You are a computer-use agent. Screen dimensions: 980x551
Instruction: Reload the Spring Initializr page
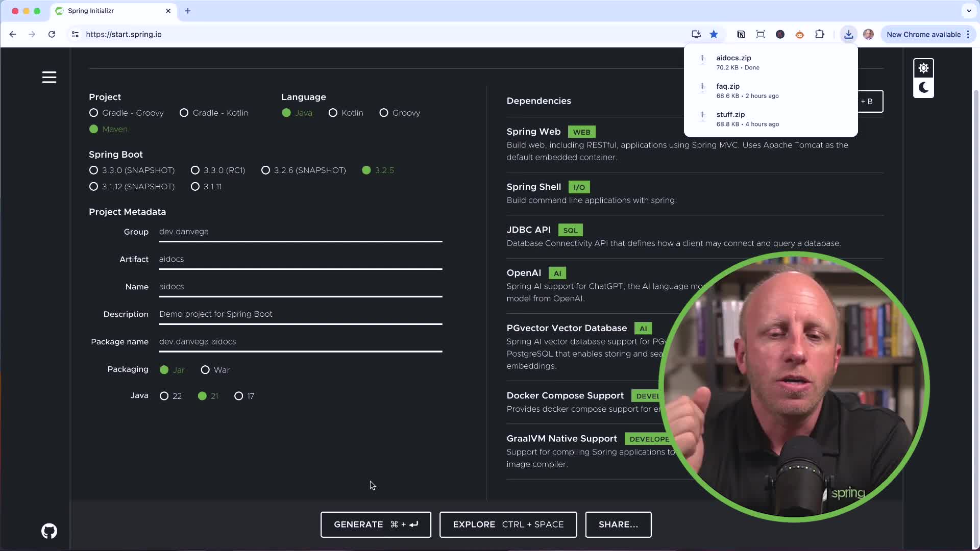(x=52, y=34)
